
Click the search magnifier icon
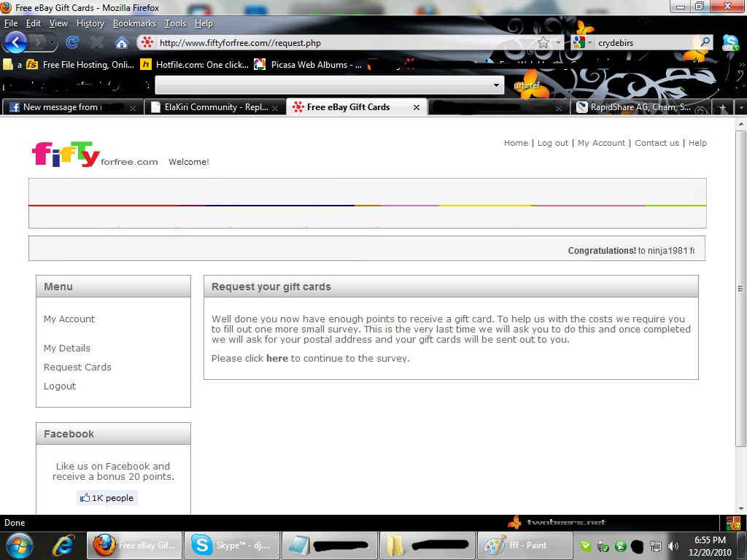(x=705, y=42)
